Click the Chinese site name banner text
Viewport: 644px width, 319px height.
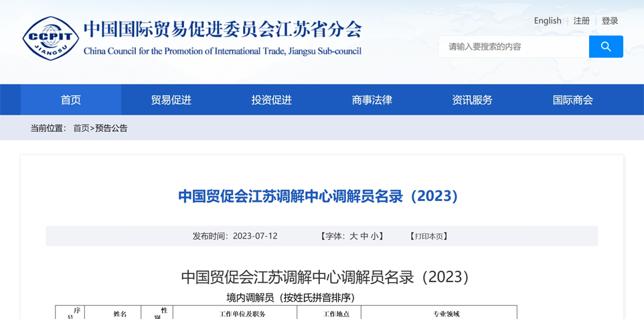(223, 29)
